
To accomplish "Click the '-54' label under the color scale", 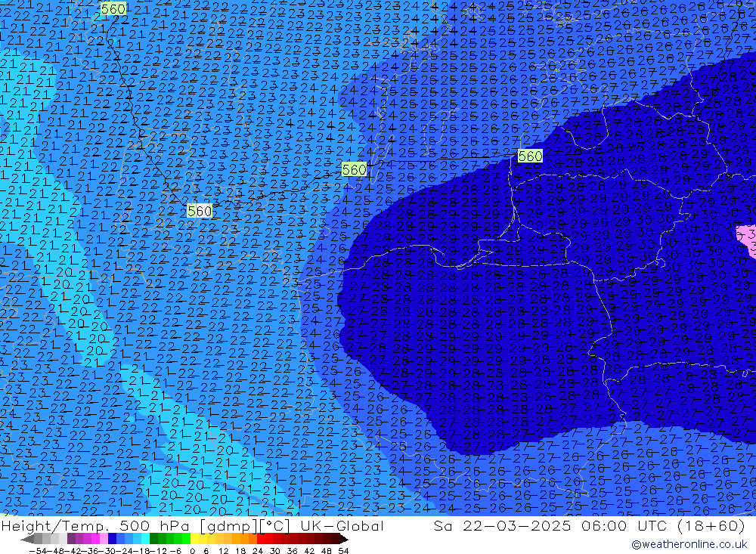I will pos(38,551).
